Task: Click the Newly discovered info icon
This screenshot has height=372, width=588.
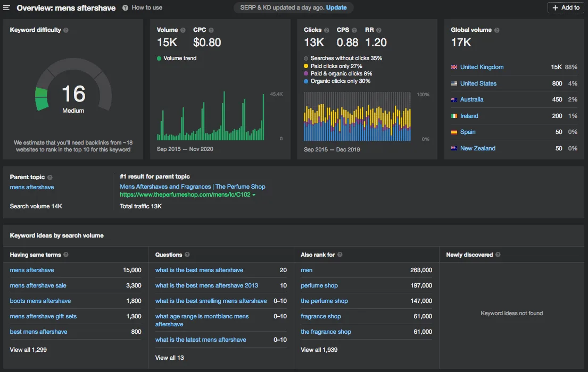Action: click(498, 255)
